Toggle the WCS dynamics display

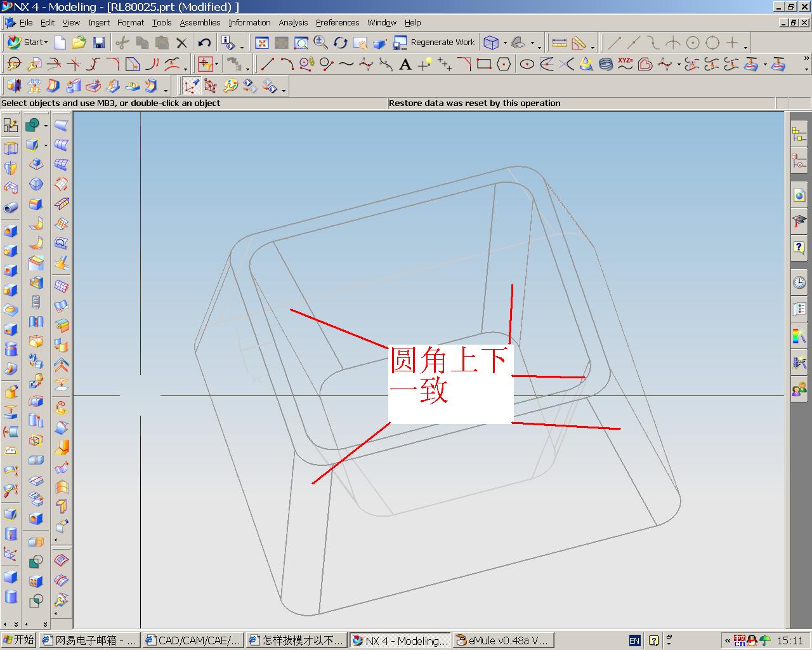[x=191, y=85]
